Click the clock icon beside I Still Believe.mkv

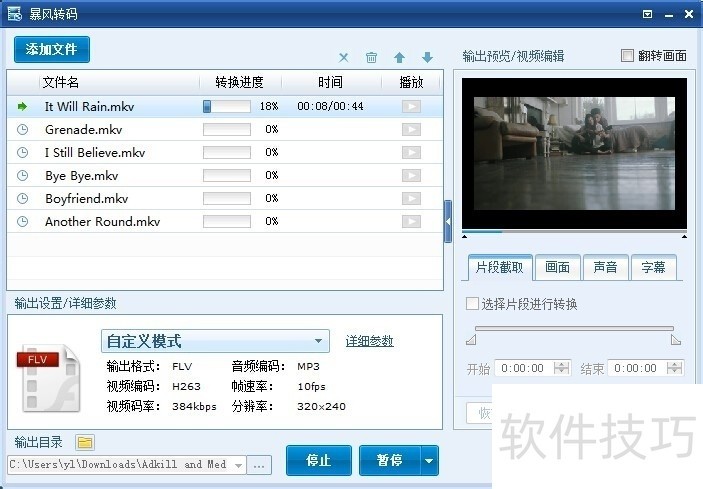point(22,152)
